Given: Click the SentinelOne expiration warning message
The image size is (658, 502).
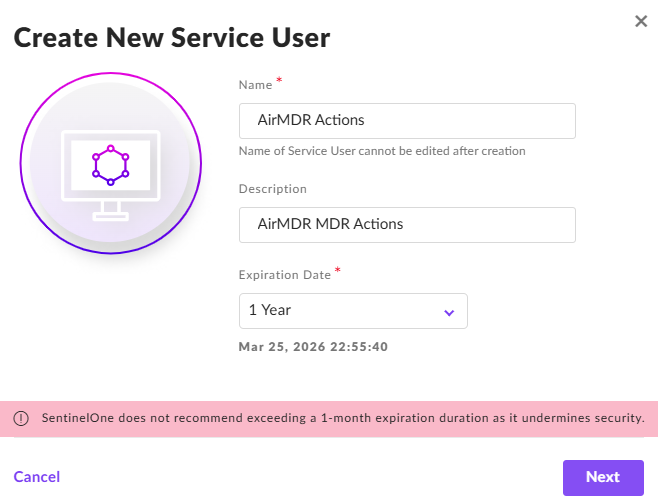Looking at the screenshot, I should click(343, 418).
